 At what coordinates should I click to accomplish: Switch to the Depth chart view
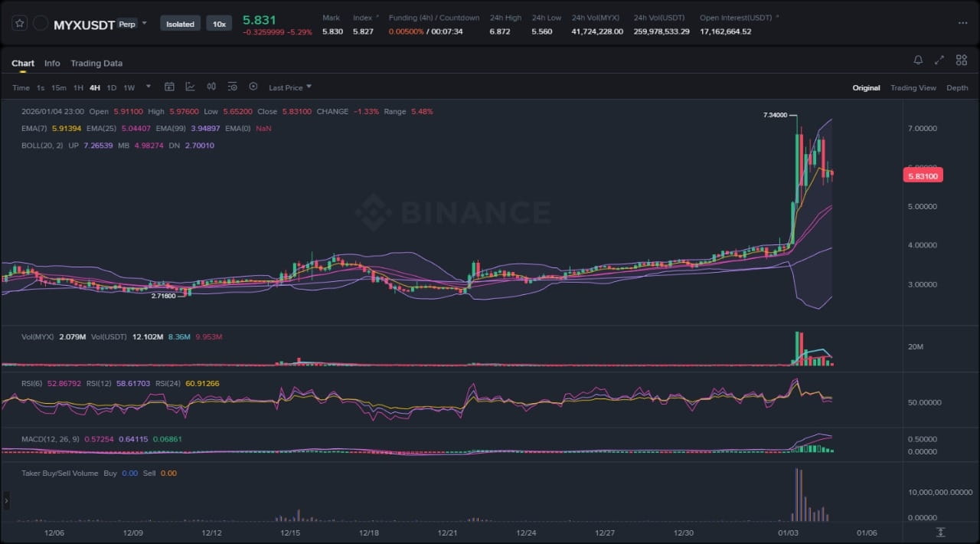(957, 88)
